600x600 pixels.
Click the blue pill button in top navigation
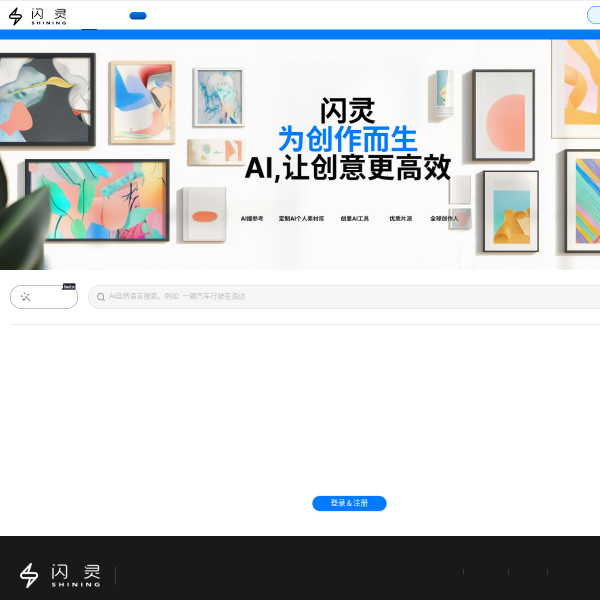(x=138, y=16)
